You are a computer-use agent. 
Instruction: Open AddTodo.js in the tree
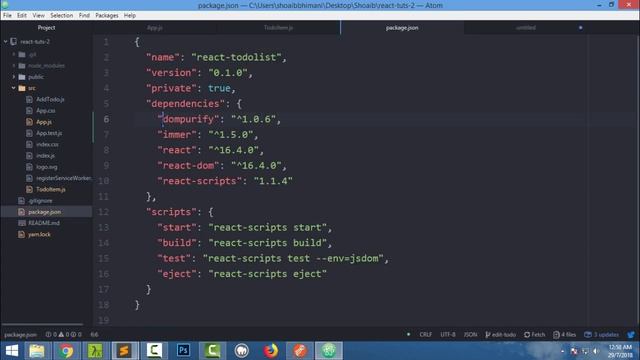click(50, 99)
